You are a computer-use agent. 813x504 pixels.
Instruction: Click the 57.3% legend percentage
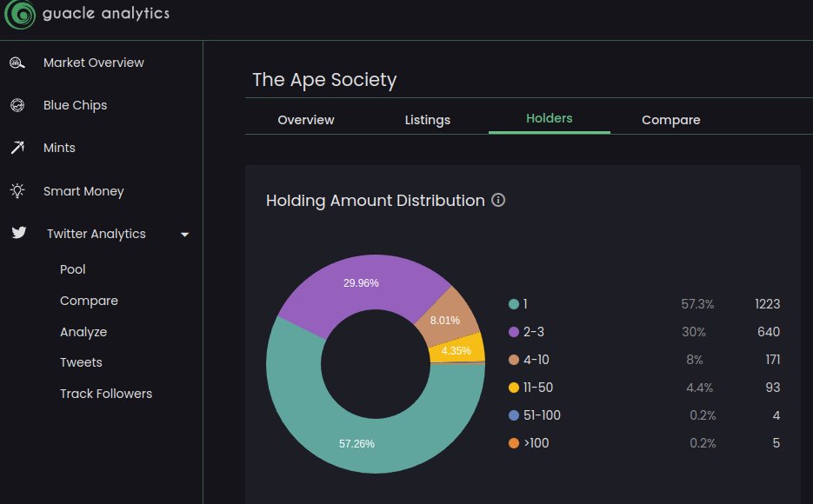(x=697, y=304)
